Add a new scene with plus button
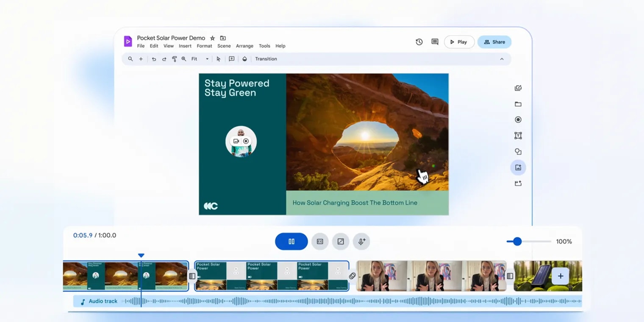Viewport: 644px width, 322px height. pyautogui.click(x=561, y=276)
